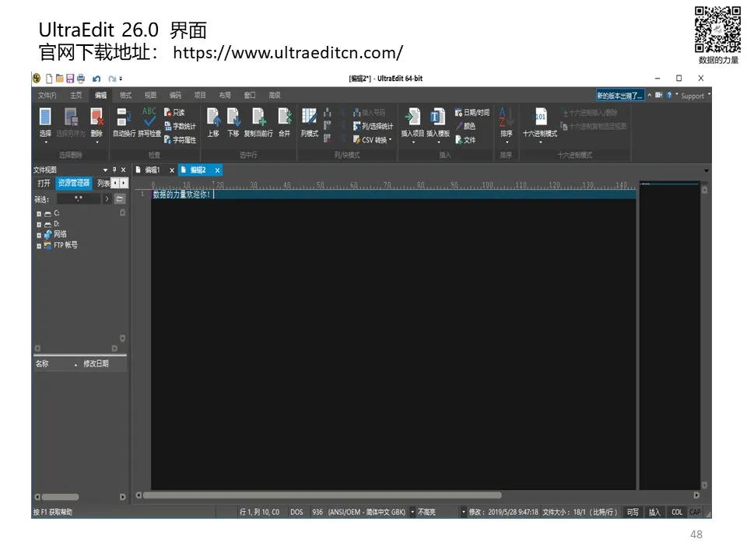The image size is (747, 560).
Task: Open the 文件(F) menu
Action: [47, 95]
